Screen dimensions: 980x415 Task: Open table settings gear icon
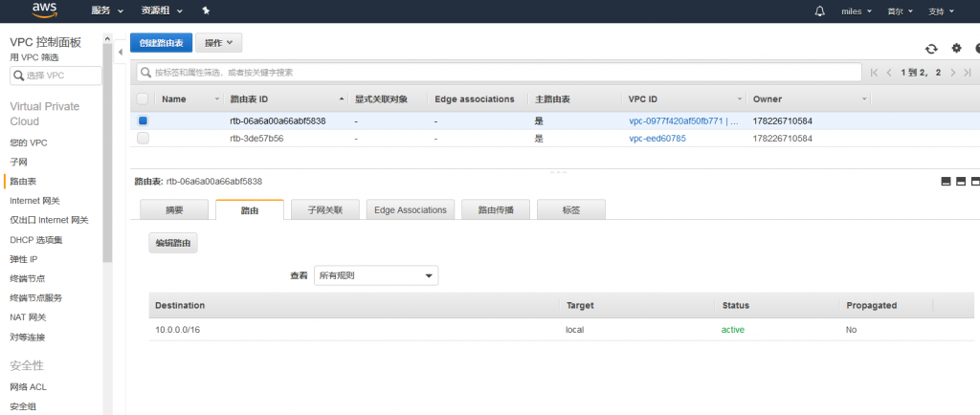956,49
